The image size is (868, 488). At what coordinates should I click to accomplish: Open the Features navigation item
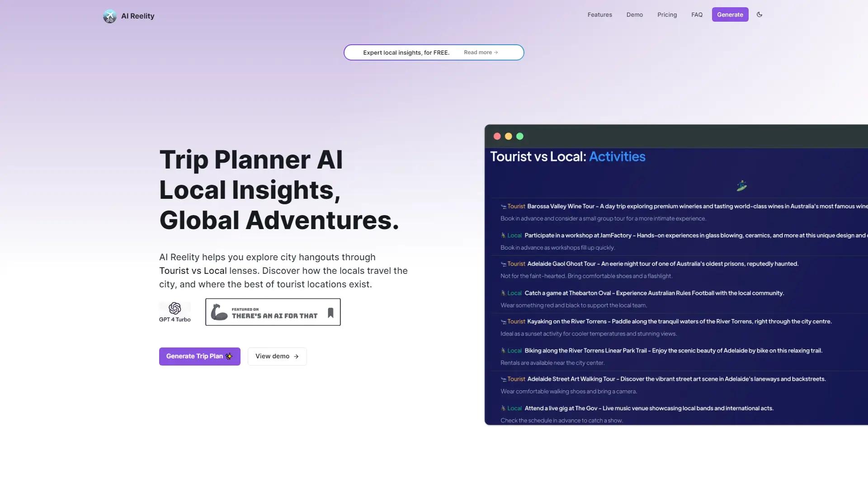(x=599, y=14)
